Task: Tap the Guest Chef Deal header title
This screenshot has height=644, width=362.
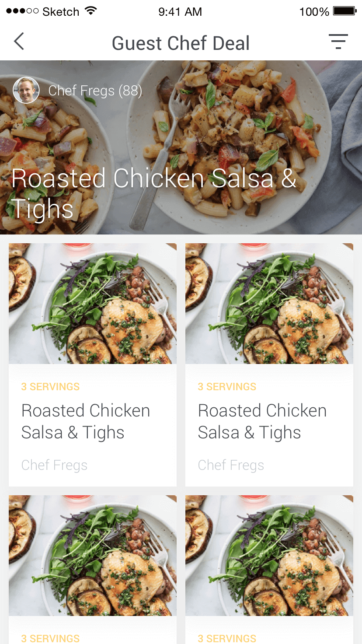Action: [x=181, y=43]
